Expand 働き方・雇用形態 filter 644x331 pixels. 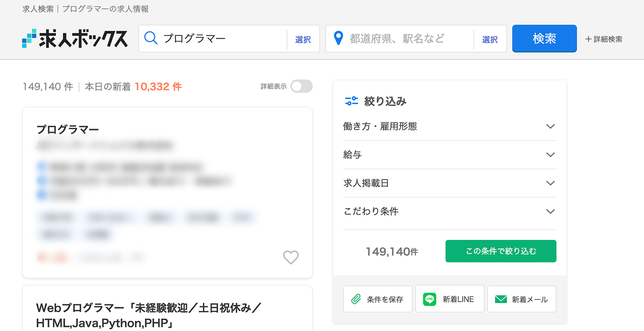pos(449,126)
